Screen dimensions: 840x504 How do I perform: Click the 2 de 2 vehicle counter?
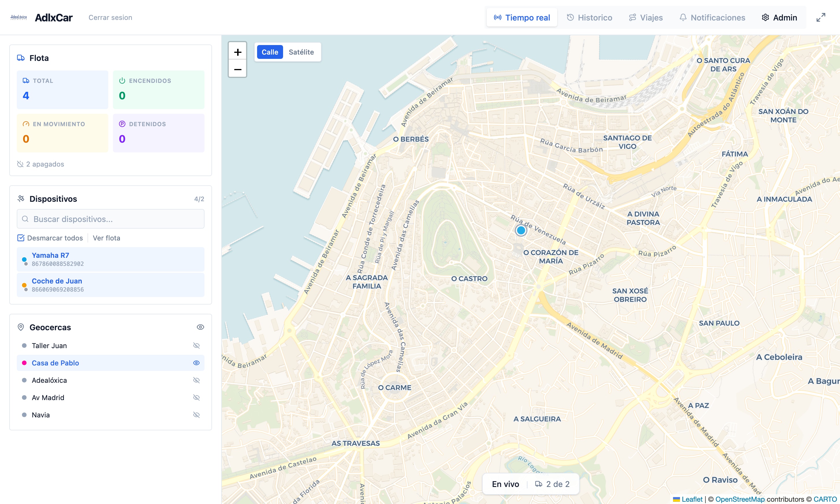557,484
